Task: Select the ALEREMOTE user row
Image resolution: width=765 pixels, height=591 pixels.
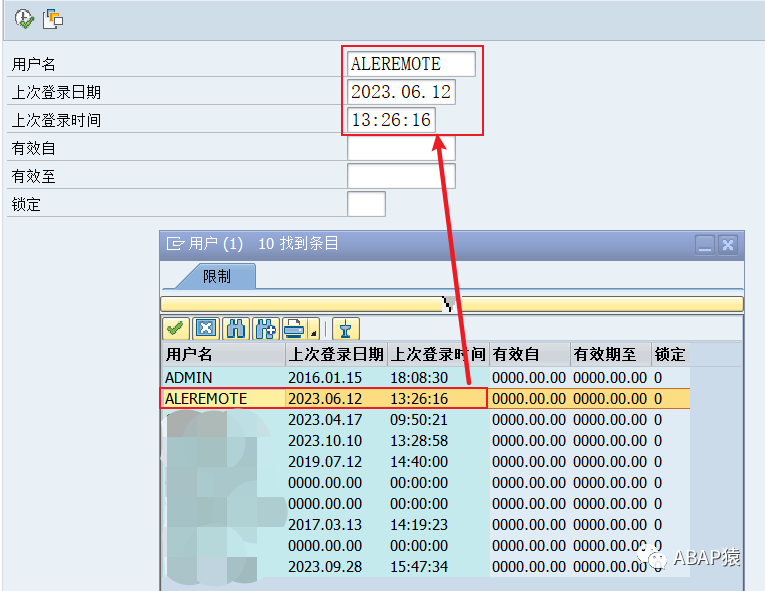Action: 426,399
